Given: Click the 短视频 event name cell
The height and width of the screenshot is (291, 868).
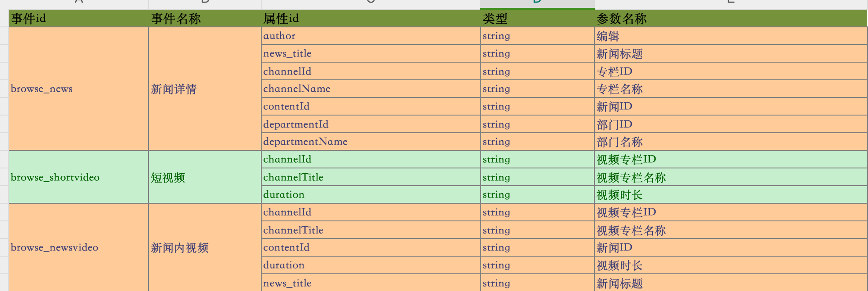Looking at the screenshot, I should click(205, 177).
